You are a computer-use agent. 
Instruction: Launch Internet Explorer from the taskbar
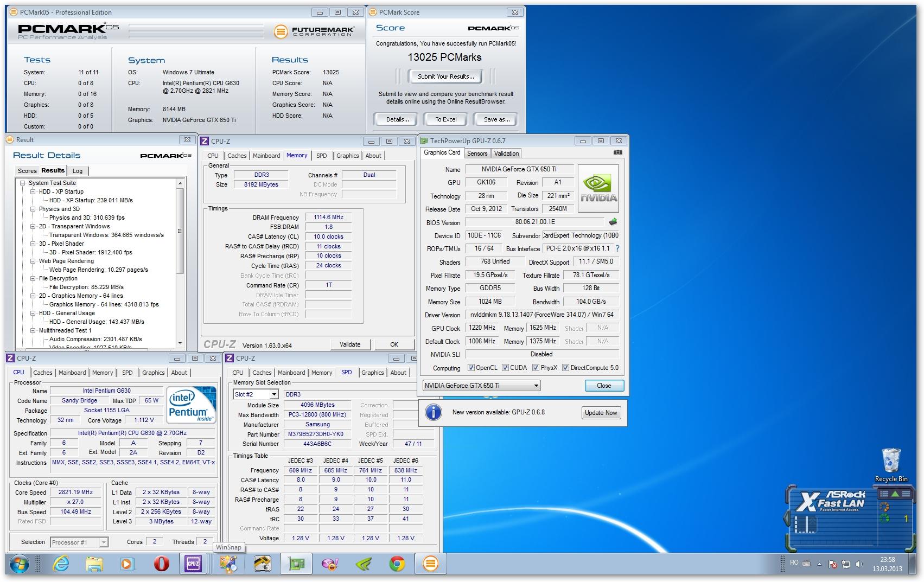(61, 564)
